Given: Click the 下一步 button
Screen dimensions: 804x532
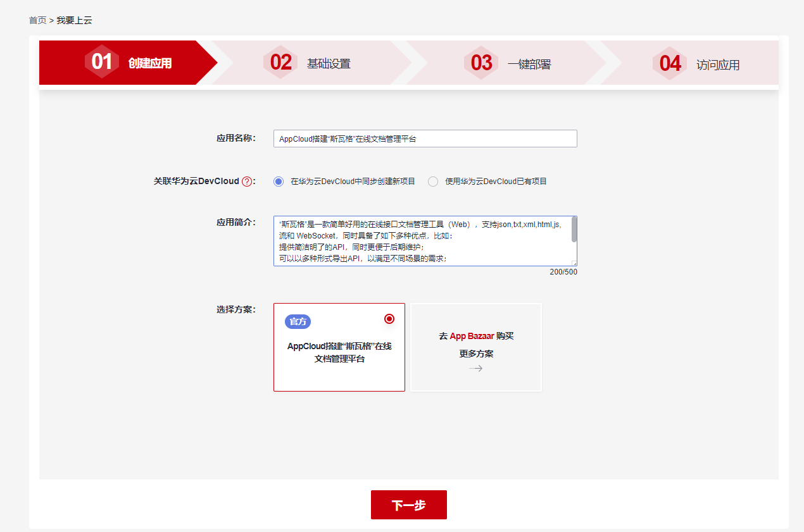Looking at the screenshot, I should click(x=409, y=505).
